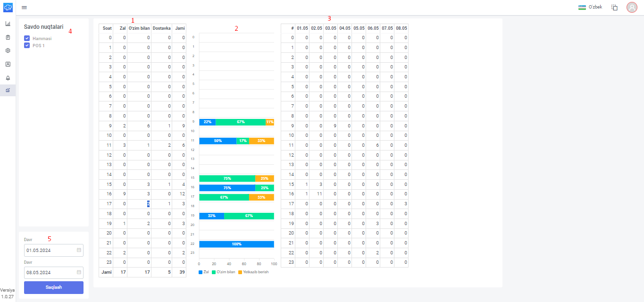
Task: Open the clipboard section in sidebar
Action: 8,37
